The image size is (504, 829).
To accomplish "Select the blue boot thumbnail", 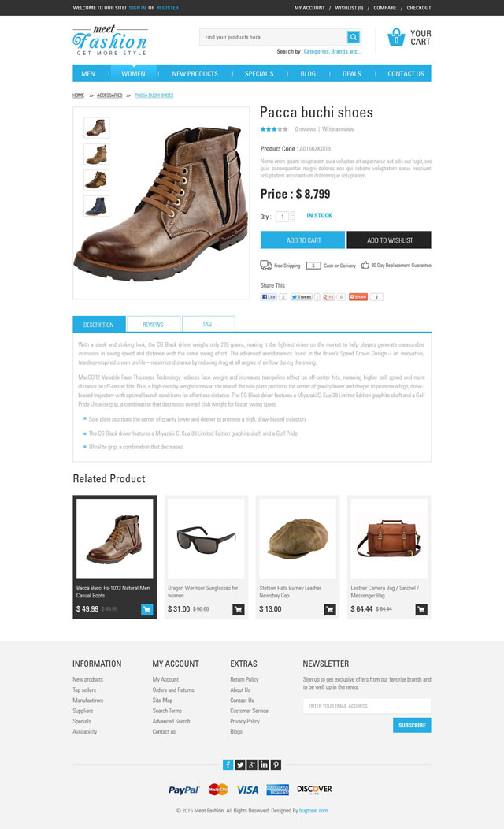I will (x=97, y=206).
